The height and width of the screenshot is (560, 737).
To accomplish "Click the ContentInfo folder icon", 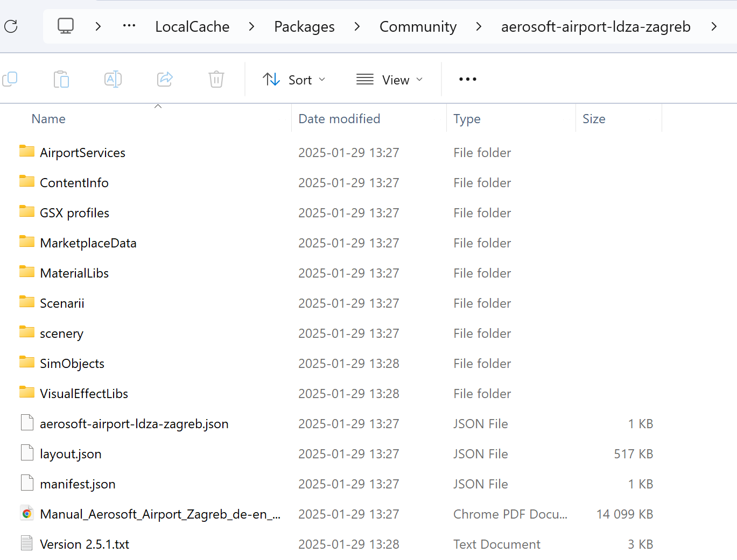I will 26,181.
